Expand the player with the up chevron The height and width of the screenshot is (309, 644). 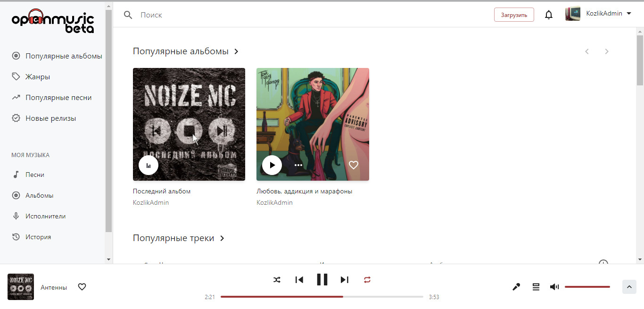629,287
